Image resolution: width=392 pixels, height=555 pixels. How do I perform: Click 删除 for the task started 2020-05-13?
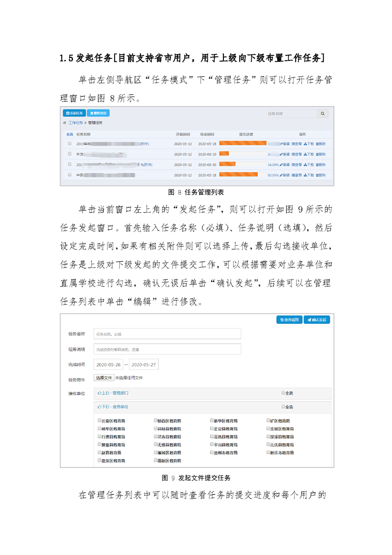coord(321,144)
